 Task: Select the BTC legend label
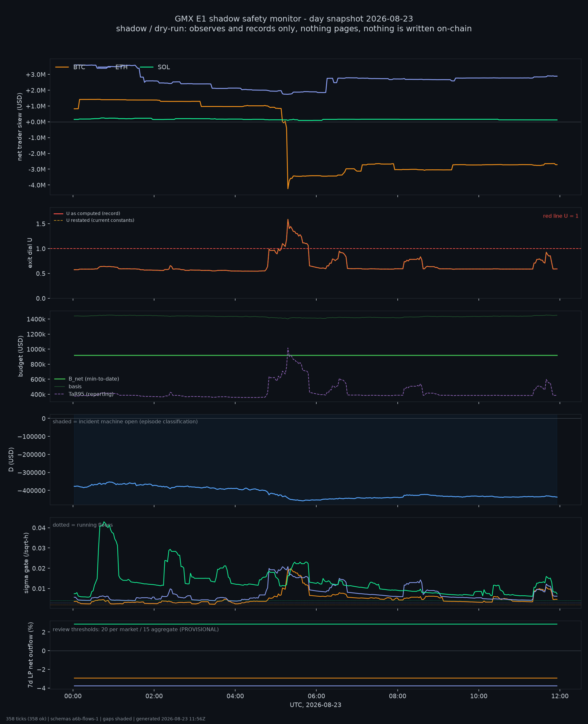coord(79,67)
